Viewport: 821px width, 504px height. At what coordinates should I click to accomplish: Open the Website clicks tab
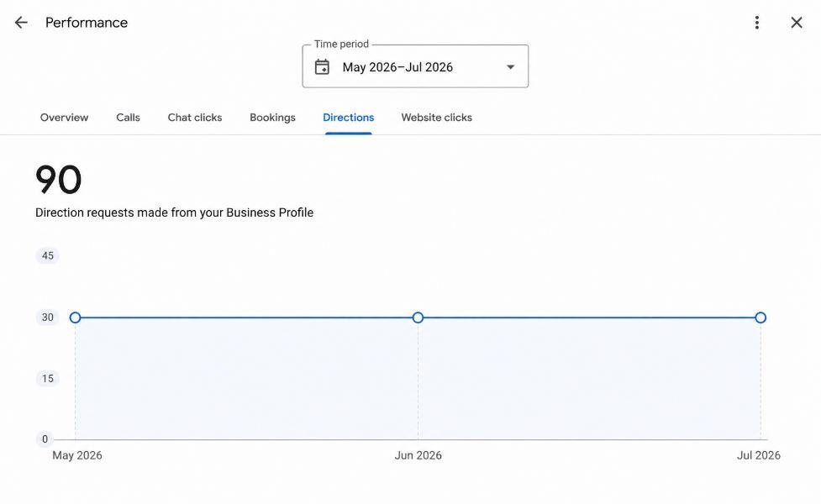tap(437, 118)
